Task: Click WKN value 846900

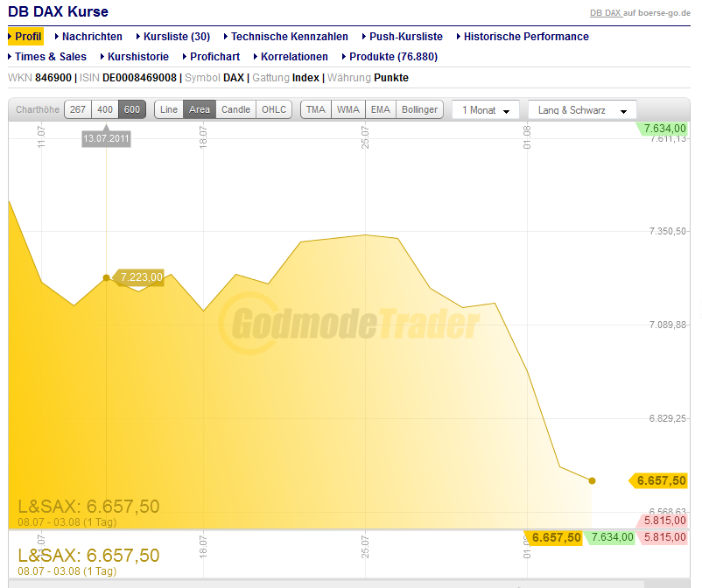Action: tap(53, 78)
